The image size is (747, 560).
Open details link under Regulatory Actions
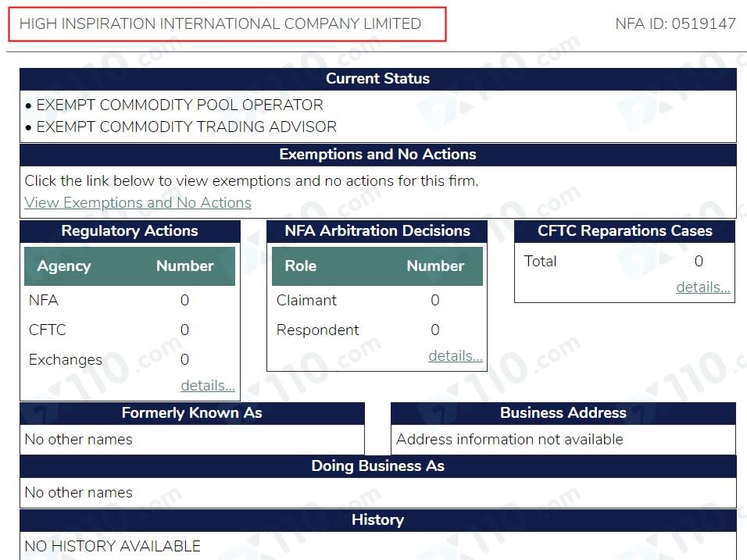[208, 385]
